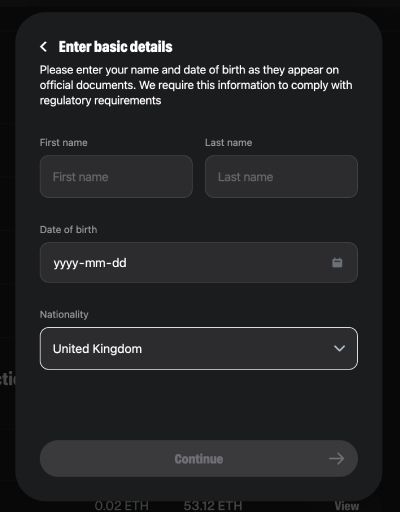Click the Enter basic details heading
Viewport: 400px width, 512px height.
point(115,47)
